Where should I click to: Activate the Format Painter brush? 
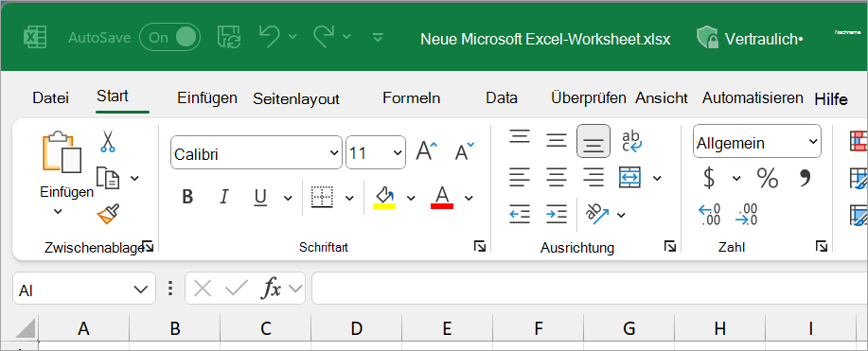pyautogui.click(x=109, y=214)
